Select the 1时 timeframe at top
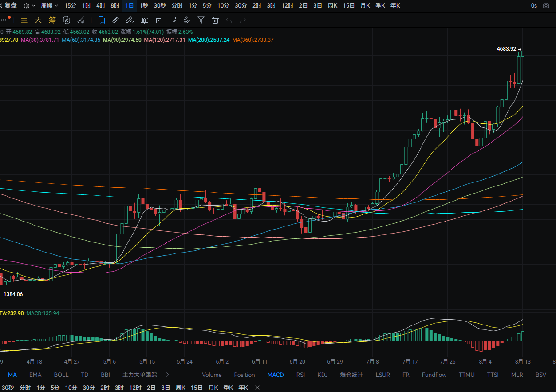 86,6
